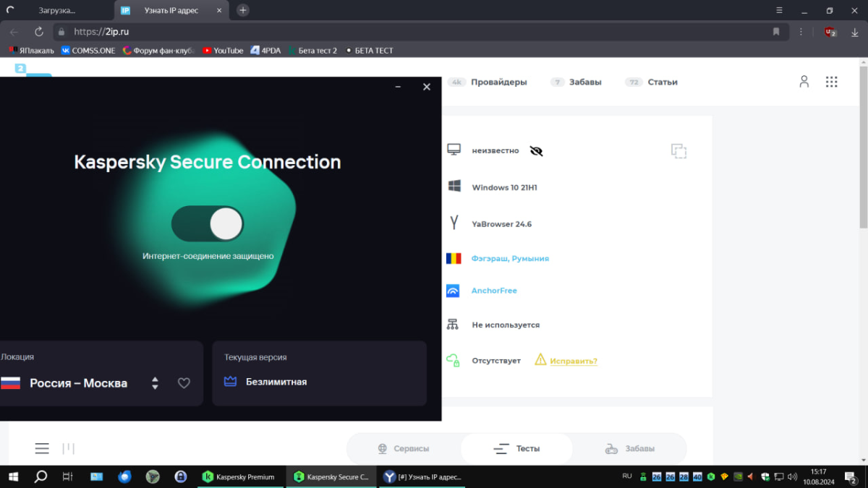Close the Узнать IP адрес browser tab
This screenshot has height=488, width=868.
click(220, 10)
